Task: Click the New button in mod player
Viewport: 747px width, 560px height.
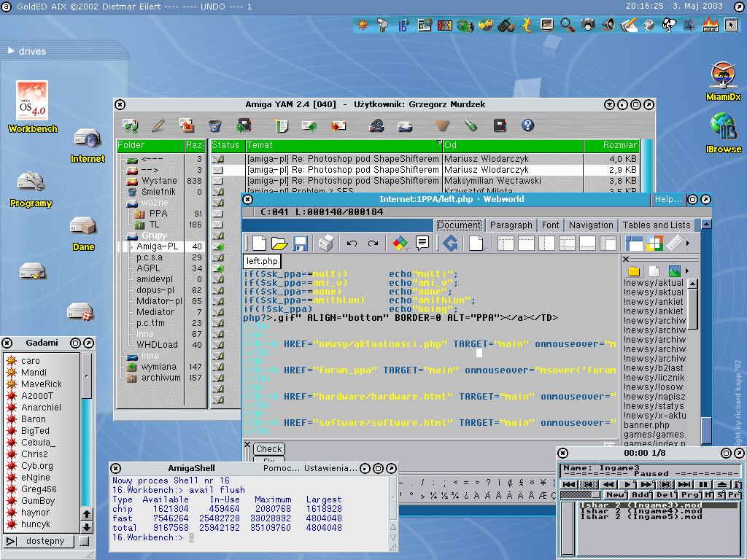Action: 616,495
